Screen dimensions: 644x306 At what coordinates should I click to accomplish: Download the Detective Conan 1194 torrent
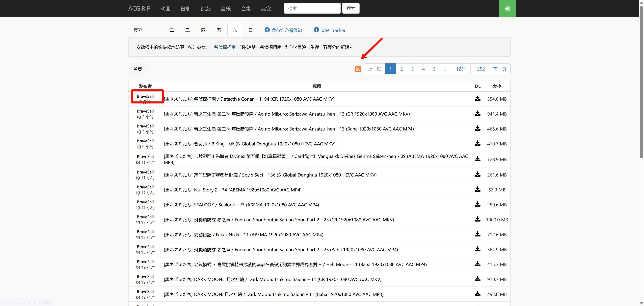coord(477,98)
